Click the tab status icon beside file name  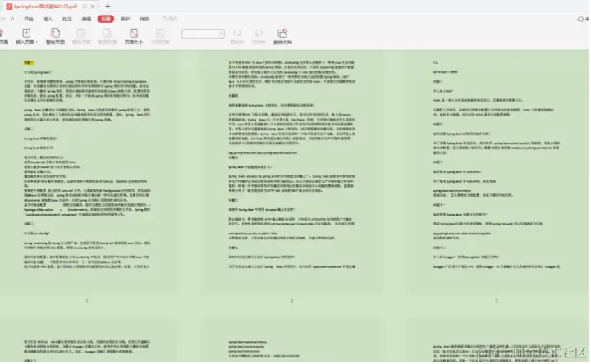coord(85,7)
